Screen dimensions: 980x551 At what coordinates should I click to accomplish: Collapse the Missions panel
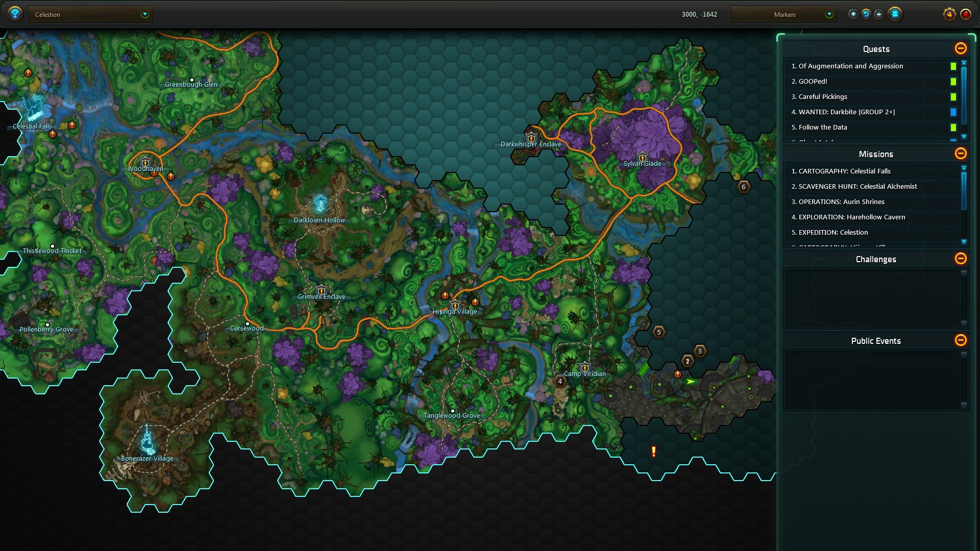tap(961, 154)
